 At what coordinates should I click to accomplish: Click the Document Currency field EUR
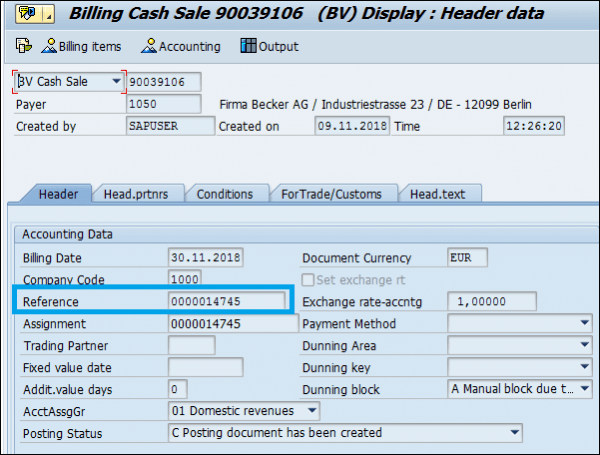[467, 258]
